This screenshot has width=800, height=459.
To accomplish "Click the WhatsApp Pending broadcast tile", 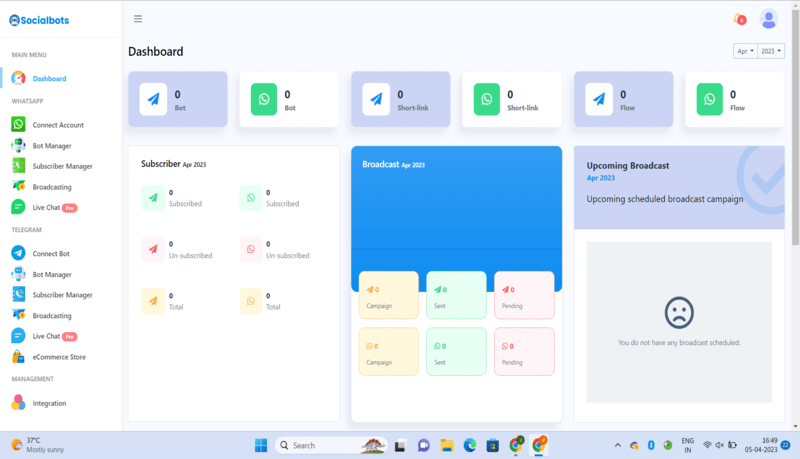I will click(524, 352).
